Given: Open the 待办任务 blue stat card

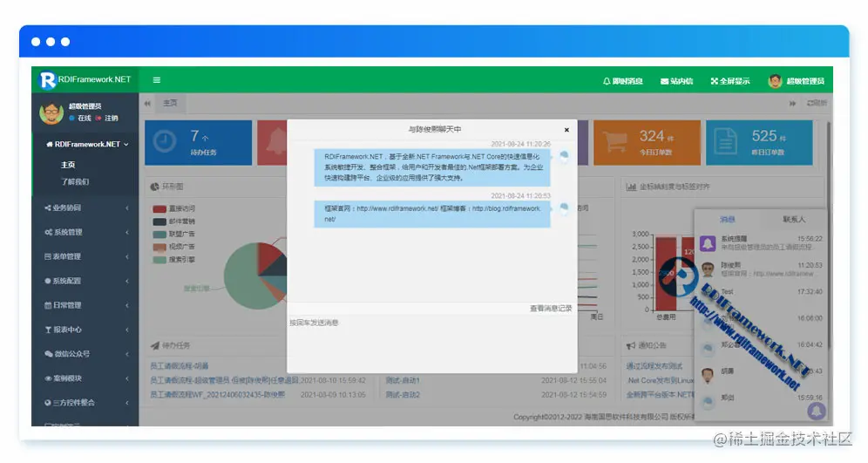Looking at the screenshot, I should pyautogui.click(x=198, y=142).
